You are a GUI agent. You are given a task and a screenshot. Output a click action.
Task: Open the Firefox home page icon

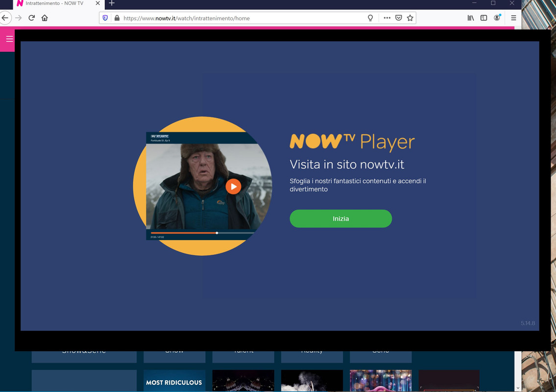click(45, 18)
